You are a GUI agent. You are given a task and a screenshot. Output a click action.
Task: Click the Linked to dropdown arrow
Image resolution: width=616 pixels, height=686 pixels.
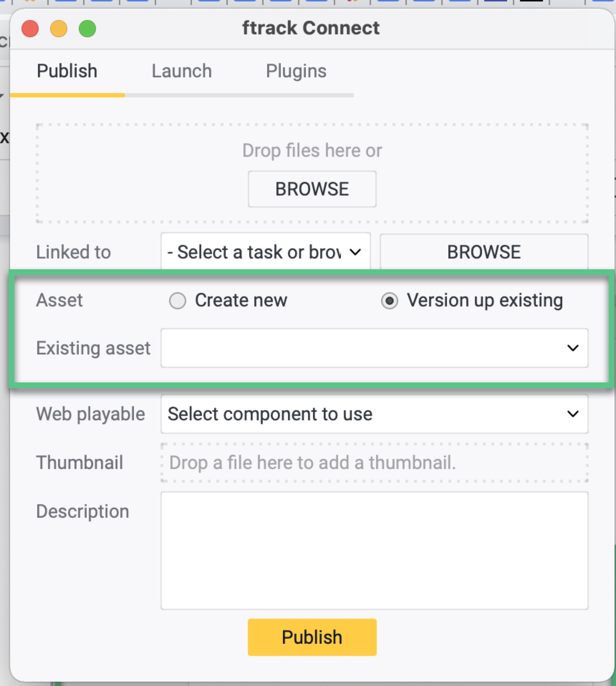355,252
